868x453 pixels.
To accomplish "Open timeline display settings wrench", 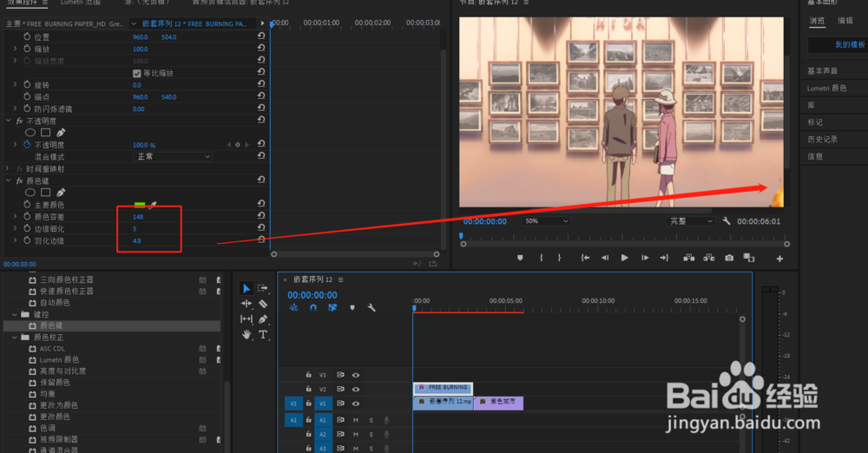I will click(x=372, y=307).
